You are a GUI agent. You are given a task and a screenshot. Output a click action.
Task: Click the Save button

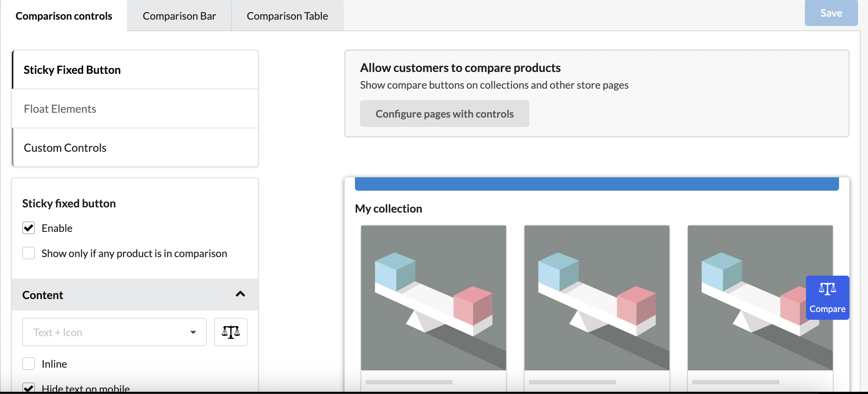coord(831,13)
